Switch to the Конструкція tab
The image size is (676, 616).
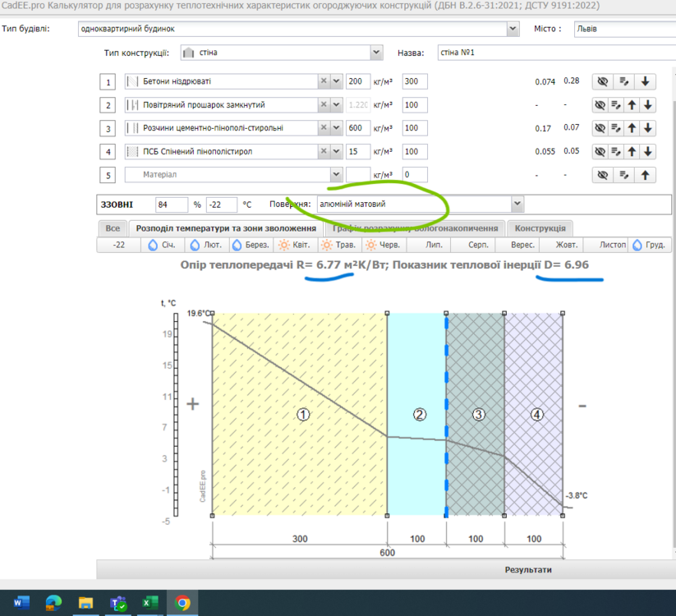(540, 228)
